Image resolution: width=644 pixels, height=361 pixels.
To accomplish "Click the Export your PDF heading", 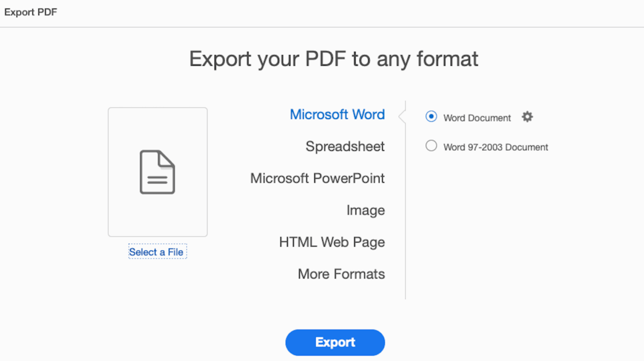I will (334, 59).
